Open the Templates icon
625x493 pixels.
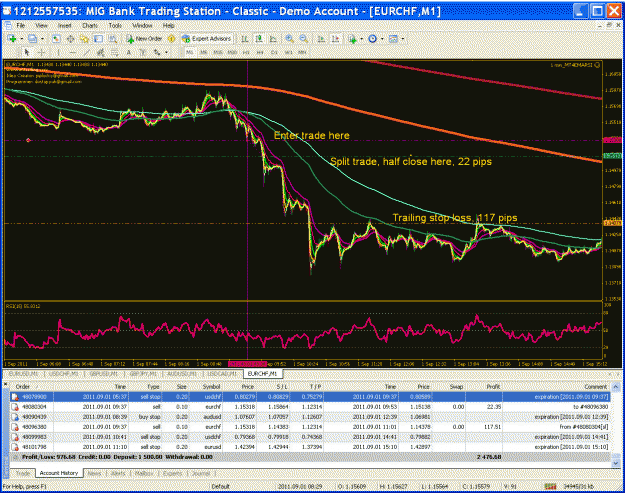pos(393,39)
